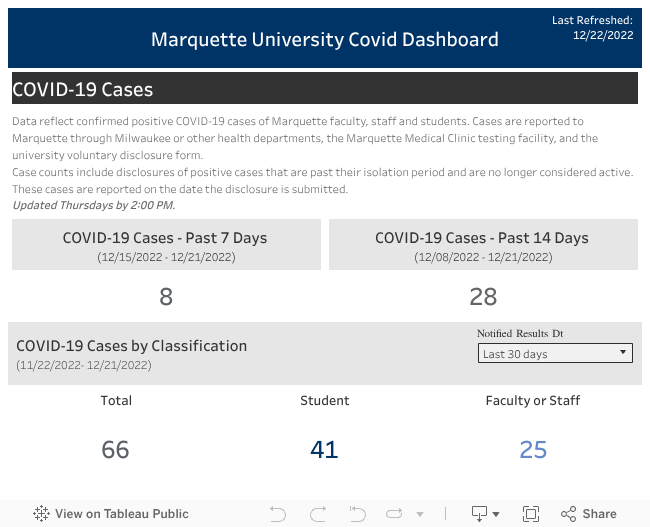Click the Refresh data icon

[395, 514]
